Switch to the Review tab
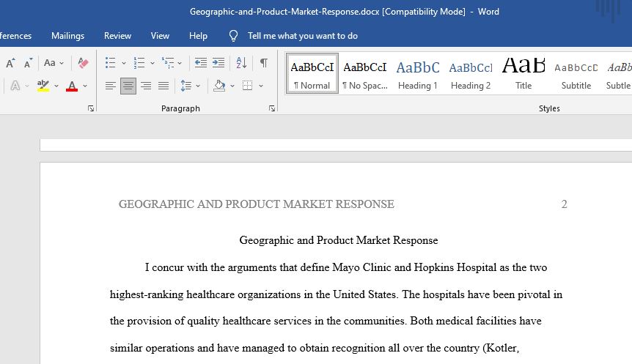632x364 pixels. pos(117,36)
